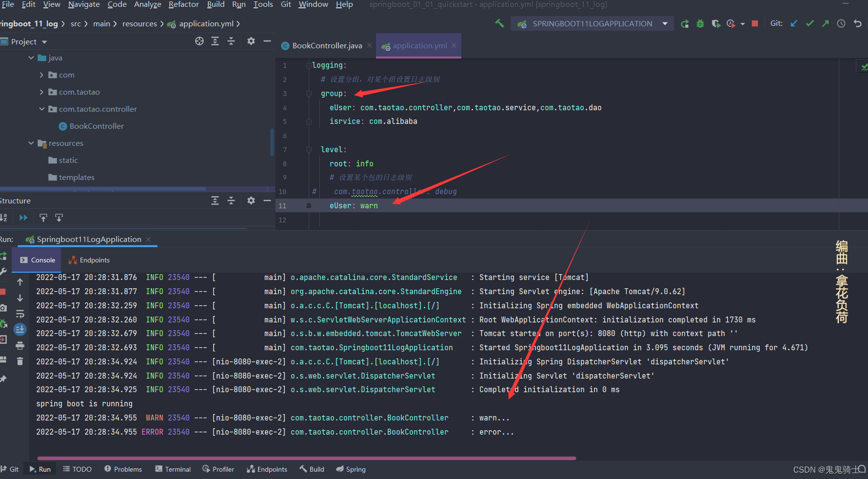Expand all nodes in the Project panel
This screenshot has height=479, width=868.
click(x=215, y=41)
